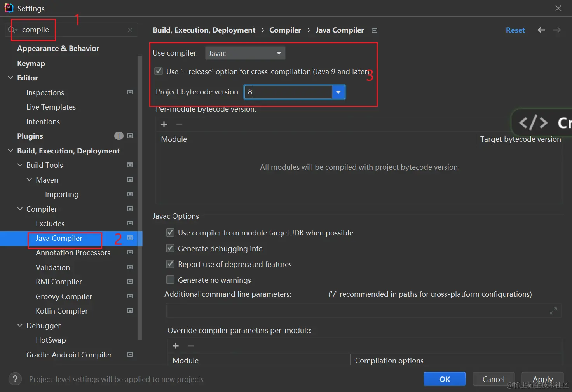The image size is (572, 392).
Task: Click project-level icon on Validation row
Action: (130, 267)
